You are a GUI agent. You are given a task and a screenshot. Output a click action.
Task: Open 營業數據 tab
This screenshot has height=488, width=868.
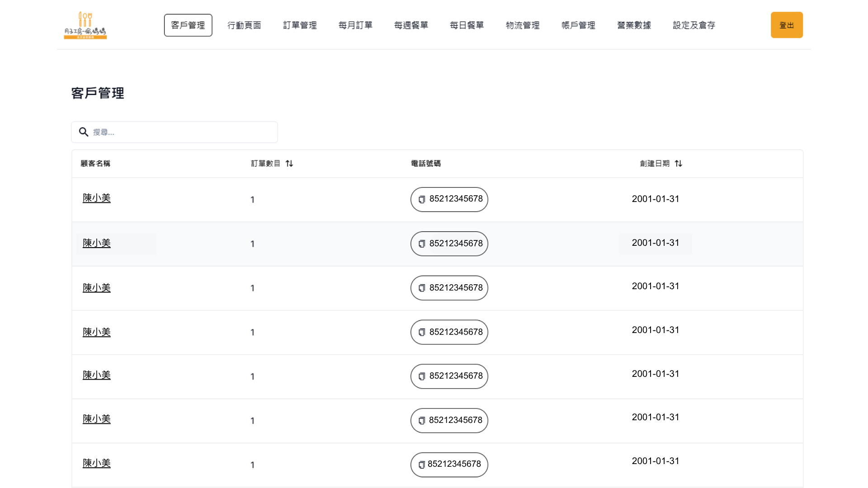(x=634, y=25)
